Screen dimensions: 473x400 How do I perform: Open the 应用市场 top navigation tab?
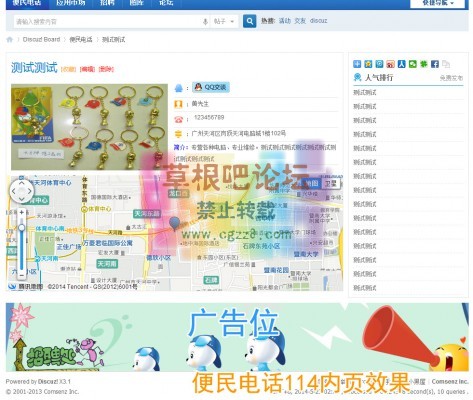(x=71, y=3)
